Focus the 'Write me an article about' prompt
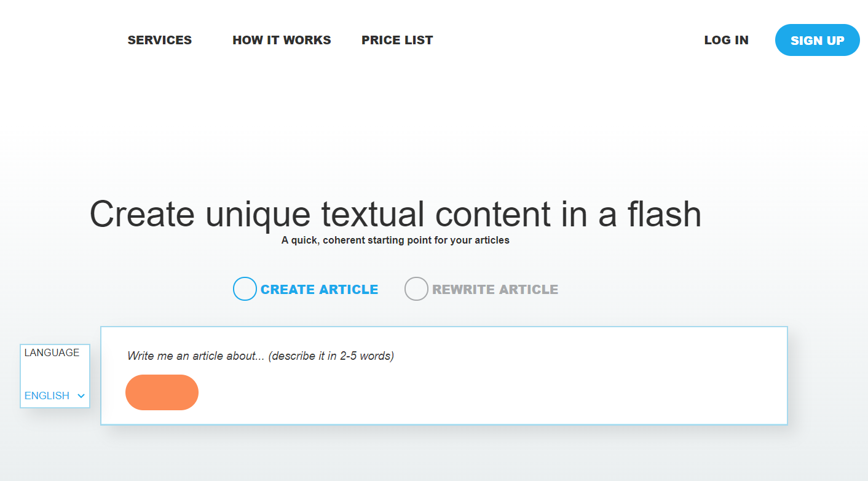The image size is (868, 481). 260,356
